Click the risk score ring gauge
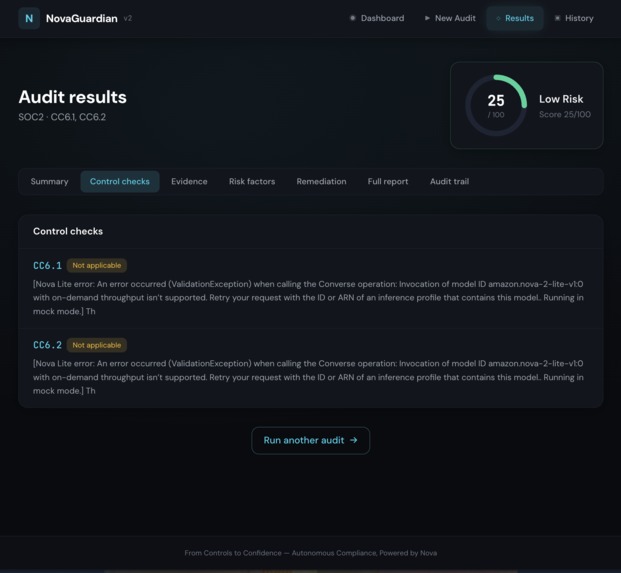Screen dimensions: 621x573 click(496, 105)
